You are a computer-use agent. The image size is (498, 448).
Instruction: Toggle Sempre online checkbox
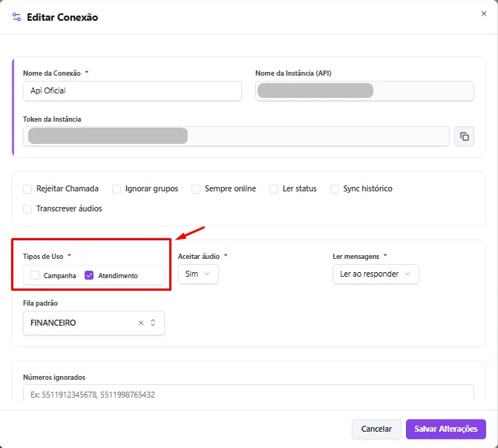[196, 189]
